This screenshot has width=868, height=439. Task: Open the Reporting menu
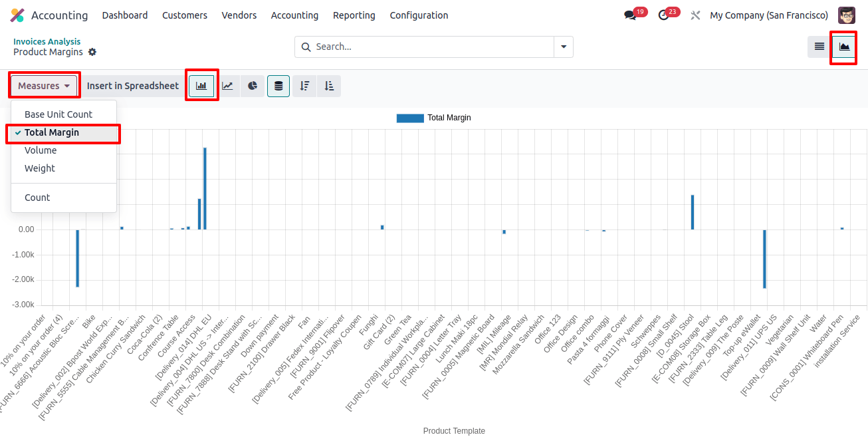pyautogui.click(x=354, y=15)
